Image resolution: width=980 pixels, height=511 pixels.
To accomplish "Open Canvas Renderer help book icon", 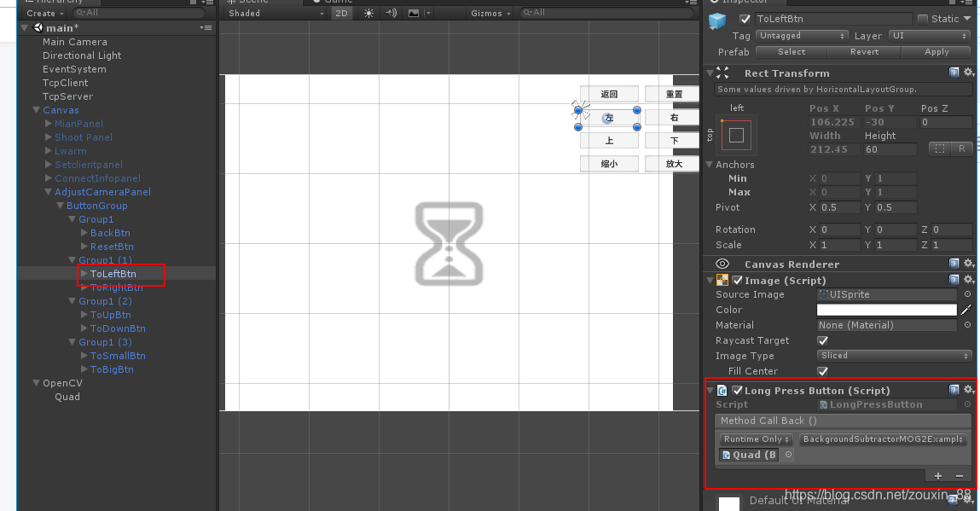I will coord(954,264).
